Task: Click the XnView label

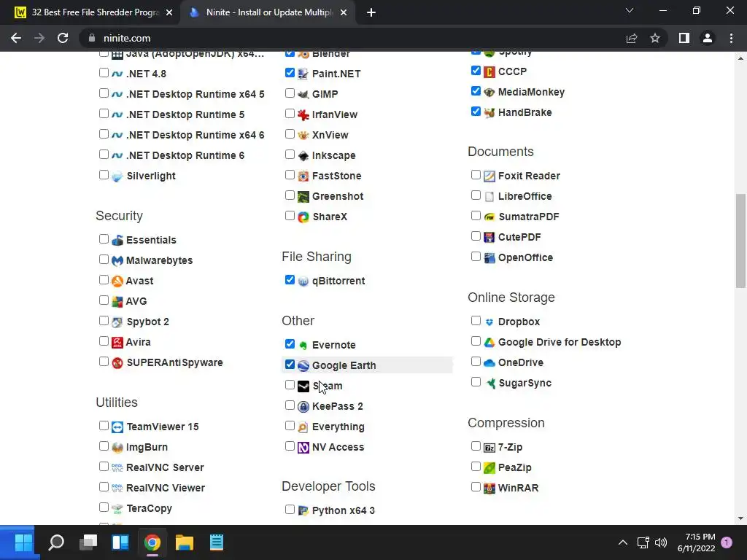Action: (x=330, y=135)
